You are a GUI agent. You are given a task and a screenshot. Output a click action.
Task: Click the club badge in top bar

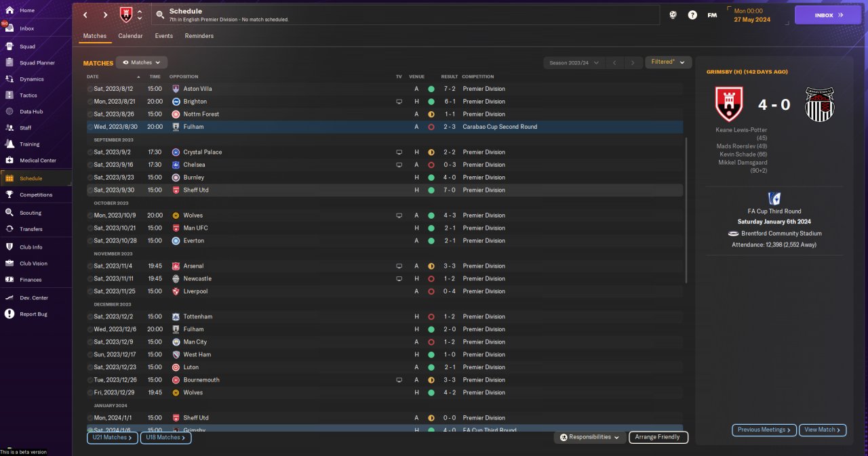(126, 14)
